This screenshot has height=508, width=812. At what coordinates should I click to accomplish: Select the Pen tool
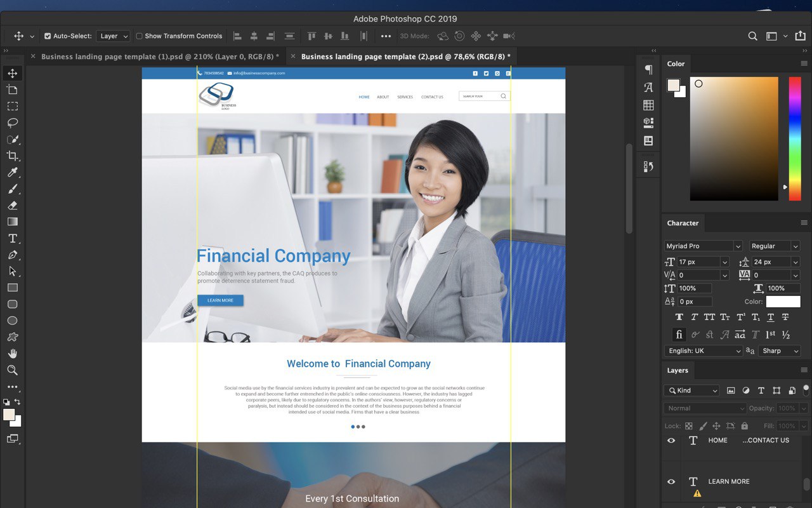click(12, 255)
